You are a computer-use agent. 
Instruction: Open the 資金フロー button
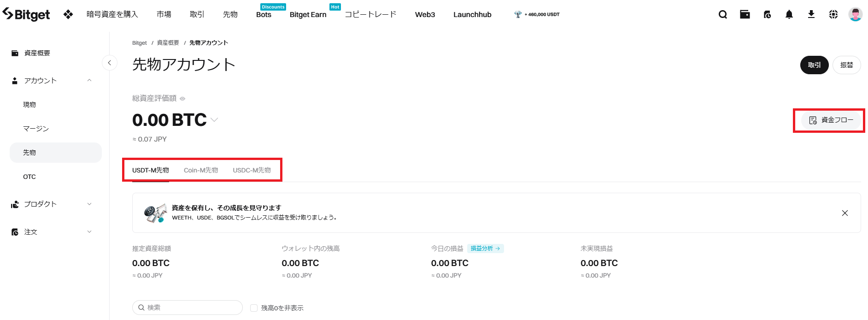click(x=831, y=120)
